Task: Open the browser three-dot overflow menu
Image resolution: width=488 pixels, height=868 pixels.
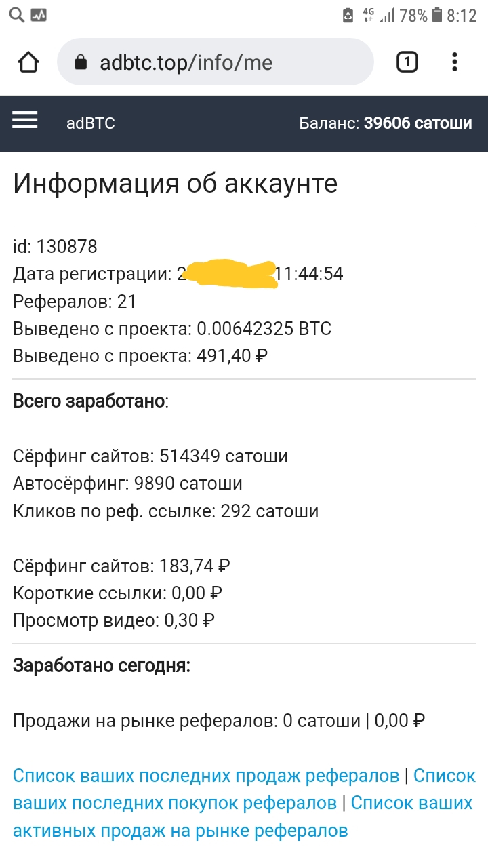Action: [455, 62]
